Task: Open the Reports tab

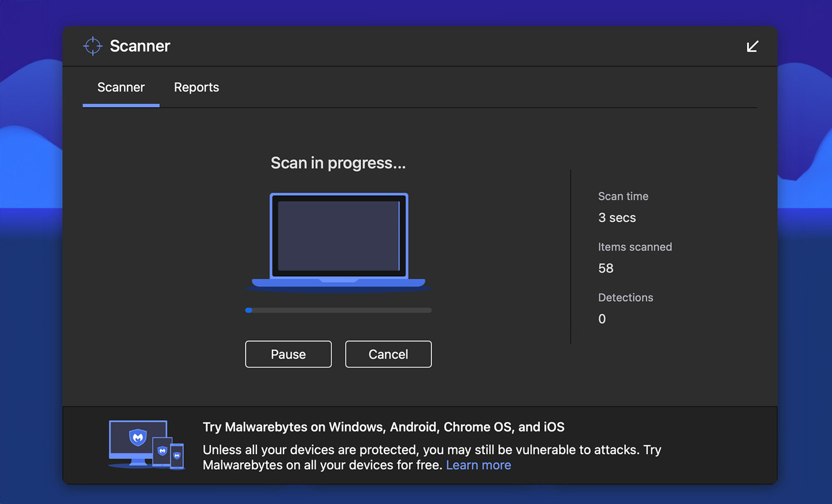Action: click(x=196, y=87)
